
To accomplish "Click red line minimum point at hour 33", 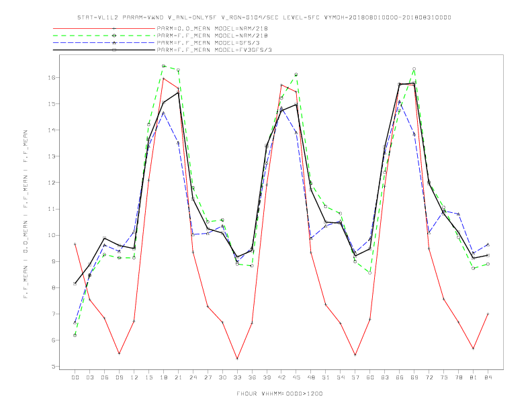I will [x=237, y=359].
